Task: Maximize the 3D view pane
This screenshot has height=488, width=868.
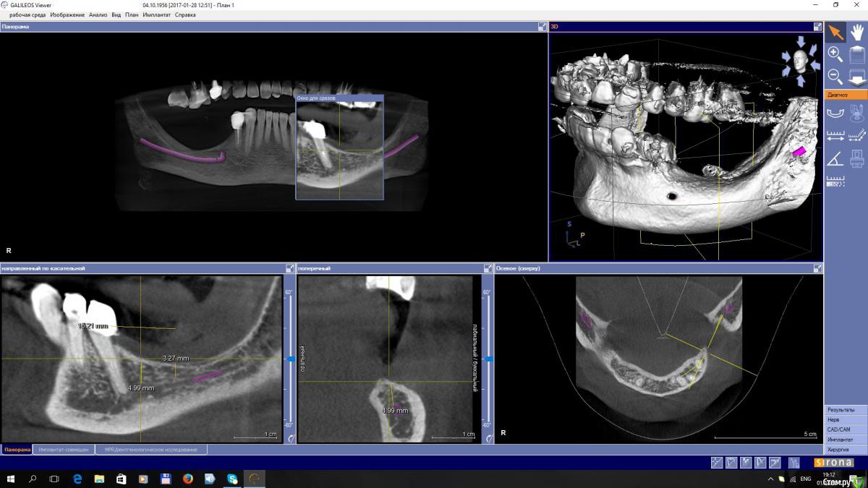Action: point(818,27)
